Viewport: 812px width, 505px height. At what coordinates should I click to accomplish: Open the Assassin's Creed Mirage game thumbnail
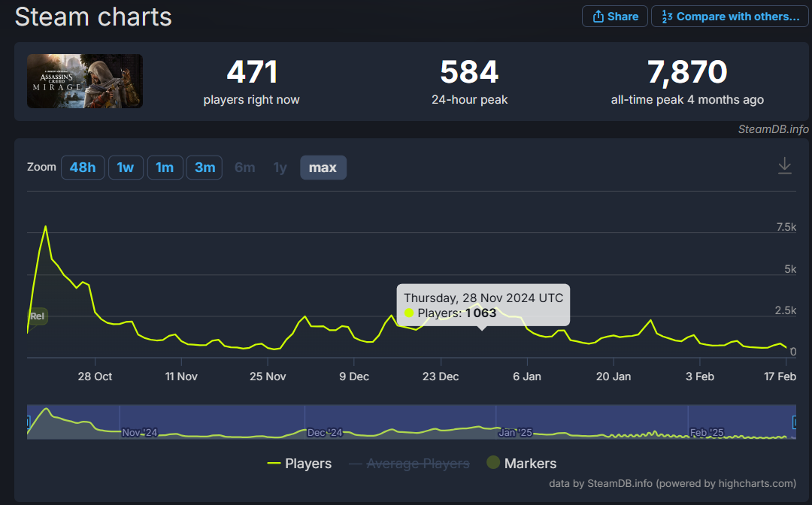[85, 81]
